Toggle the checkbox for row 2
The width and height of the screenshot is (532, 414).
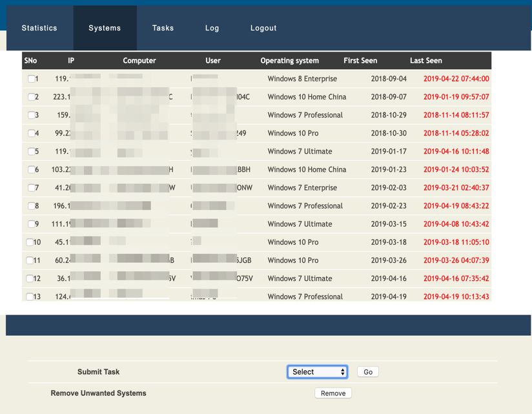[31, 97]
